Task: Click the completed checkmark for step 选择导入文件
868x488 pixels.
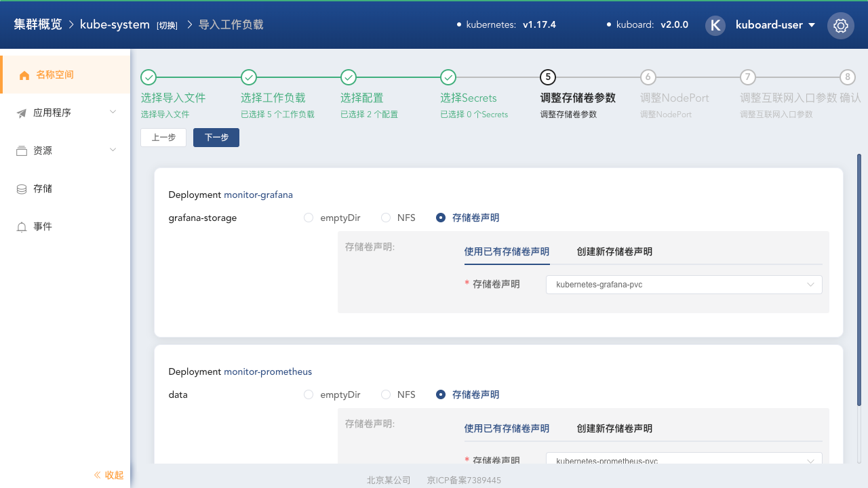Action: point(149,77)
